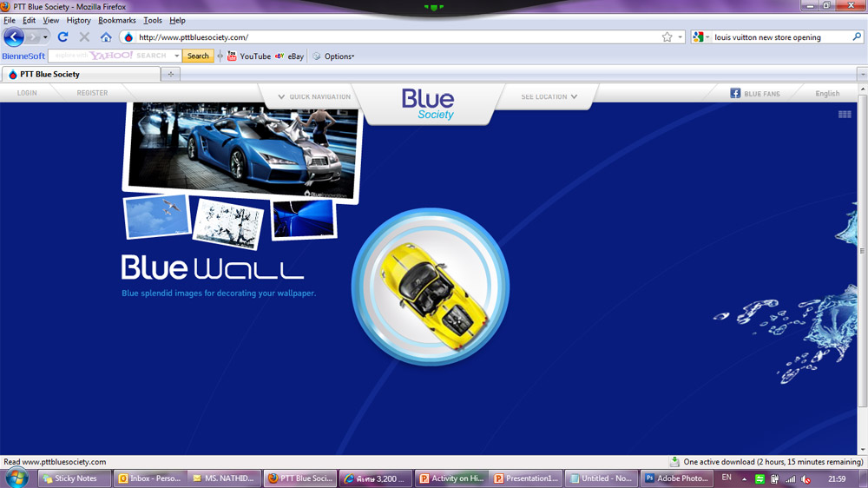Click the green tray icon in taskbar
The image size is (868, 488).
pyautogui.click(x=759, y=479)
